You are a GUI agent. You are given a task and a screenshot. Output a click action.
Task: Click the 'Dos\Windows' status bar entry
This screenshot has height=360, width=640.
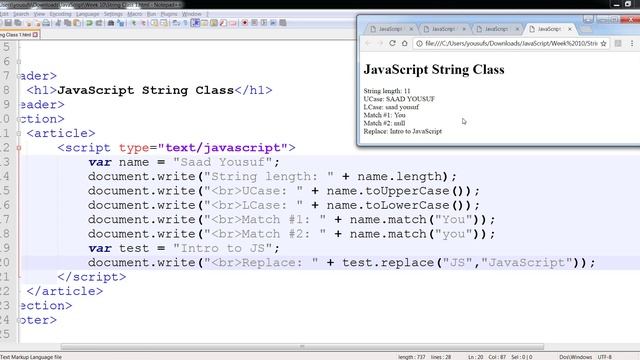pyautogui.click(x=576, y=357)
